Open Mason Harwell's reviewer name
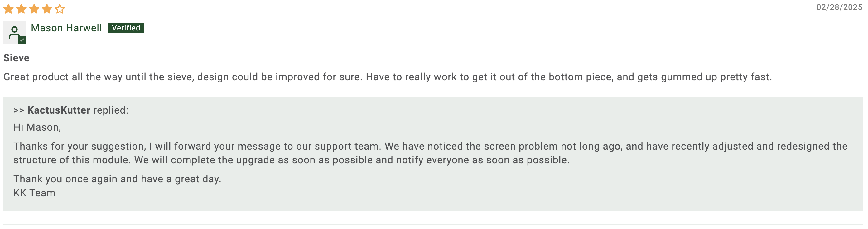Image resolution: width=868 pixels, height=229 pixels. coord(66,28)
